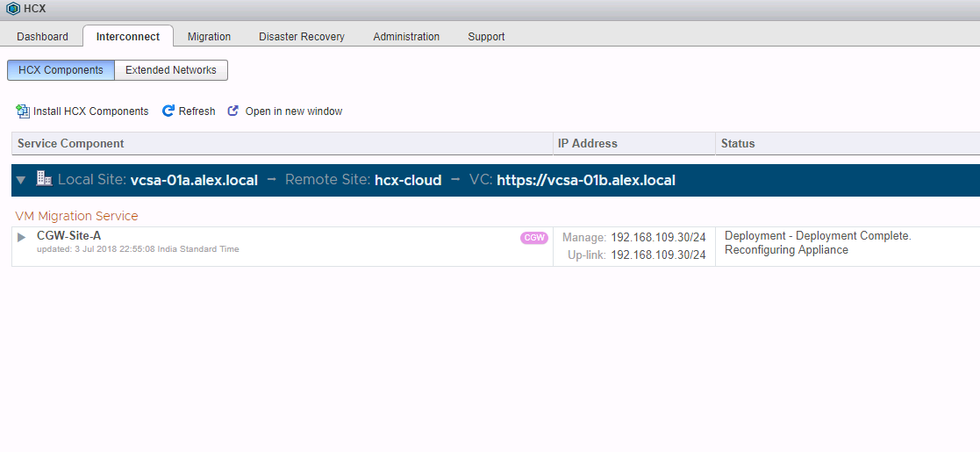Click the HCX logo icon in title bar
Viewport: 980px width, 452px height.
click(x=12, y=9)
